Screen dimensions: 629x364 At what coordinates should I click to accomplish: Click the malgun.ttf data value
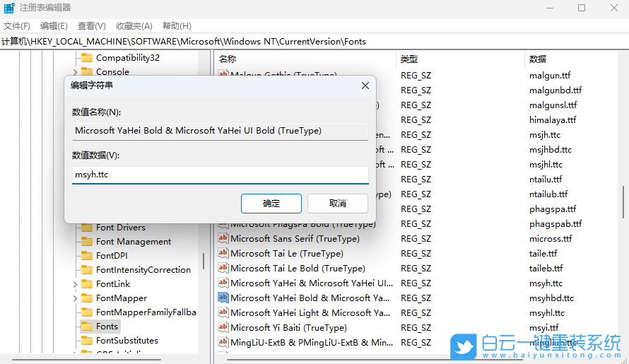[x=550, y=75]
